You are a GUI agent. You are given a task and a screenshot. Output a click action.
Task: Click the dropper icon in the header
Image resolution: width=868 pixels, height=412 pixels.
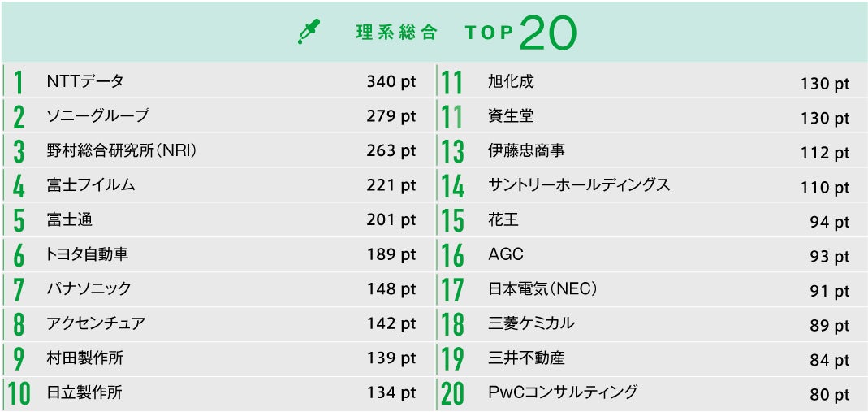[309, 32]
